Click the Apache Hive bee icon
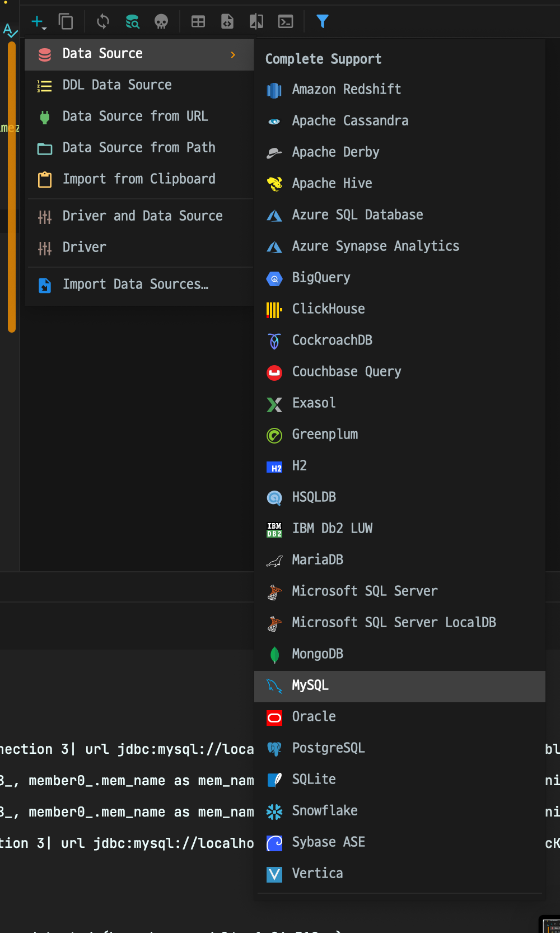Screen dimensions: 560x933 point(274,184)
